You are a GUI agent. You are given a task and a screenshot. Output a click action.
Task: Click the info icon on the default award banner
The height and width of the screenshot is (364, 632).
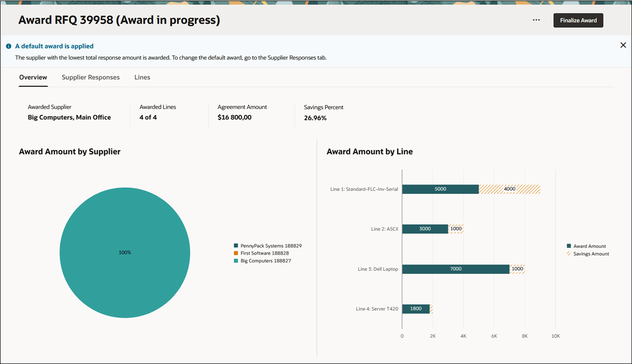8,45
